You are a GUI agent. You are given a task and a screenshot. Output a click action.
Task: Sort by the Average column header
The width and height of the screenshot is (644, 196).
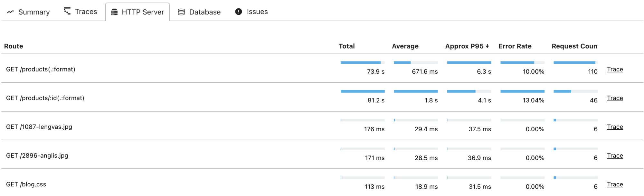405,46
